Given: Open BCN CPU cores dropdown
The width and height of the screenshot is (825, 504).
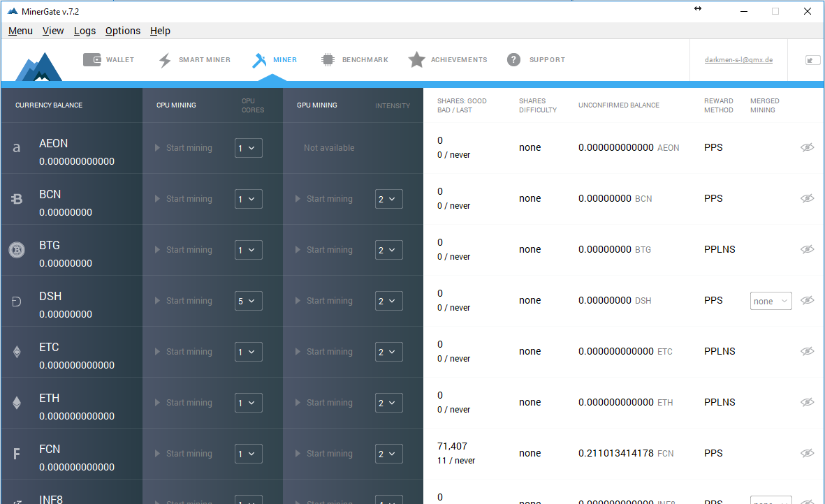Looking at the screenshot, I should point(249,199).
